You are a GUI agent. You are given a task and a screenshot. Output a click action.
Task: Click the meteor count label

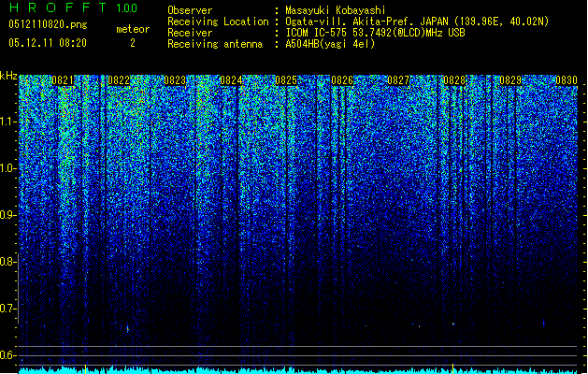tap(133, 29)
